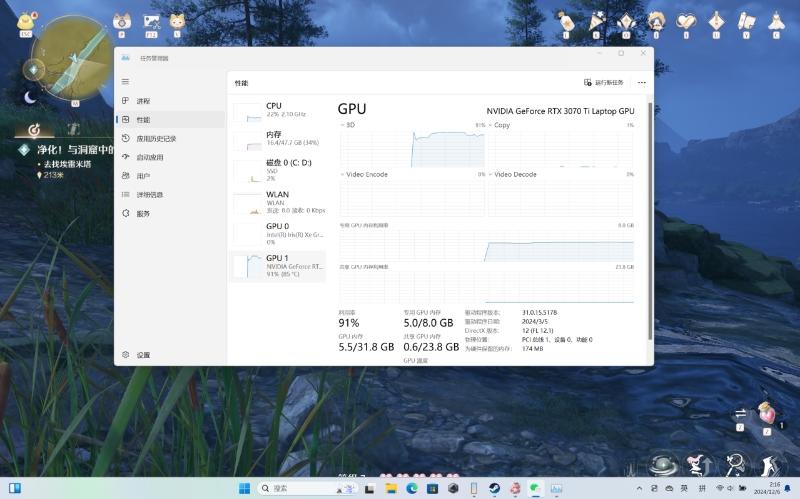Click the game scroll map icon labeled Y
The height and width of the screenshot is (499, 800).
pos(746,21)
